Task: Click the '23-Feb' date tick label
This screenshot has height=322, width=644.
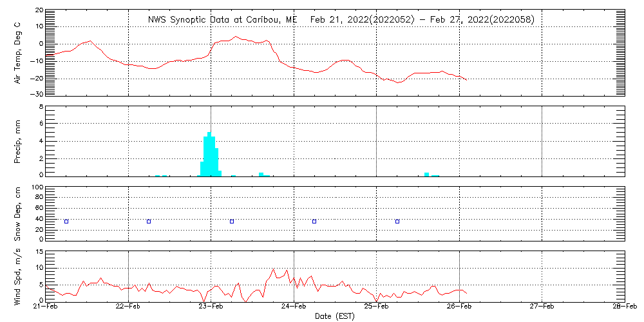Action: coord(211,307)
